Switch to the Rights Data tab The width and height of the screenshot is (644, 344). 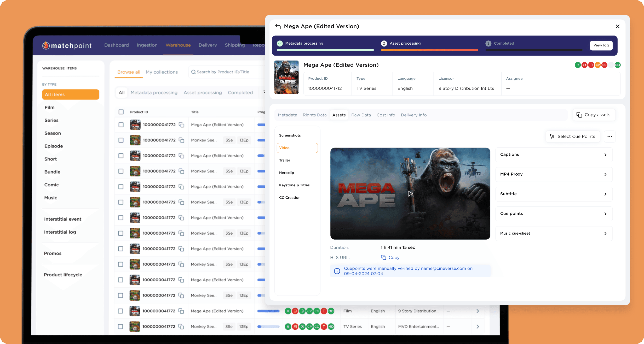point(315,115)
